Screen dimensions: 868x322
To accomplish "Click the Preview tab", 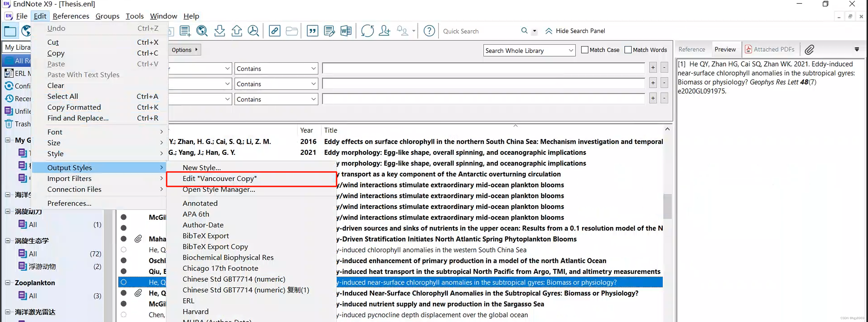I will [x=725, y=49].
